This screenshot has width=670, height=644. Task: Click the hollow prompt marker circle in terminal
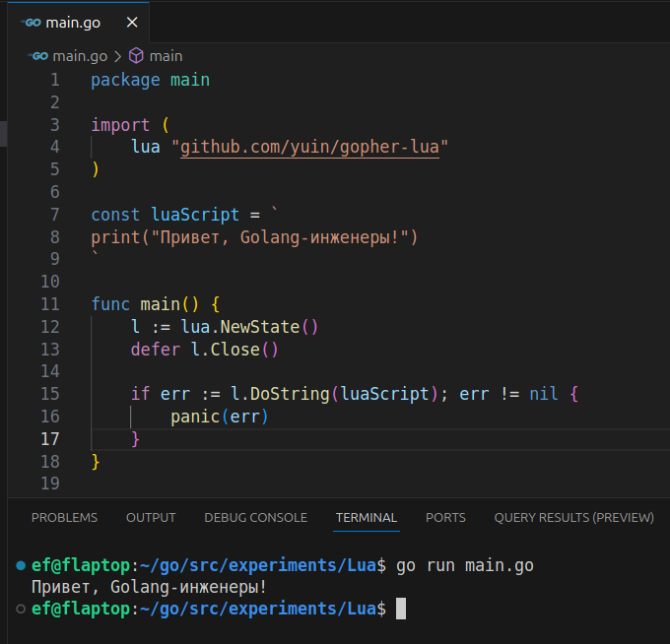click(21, 609)
